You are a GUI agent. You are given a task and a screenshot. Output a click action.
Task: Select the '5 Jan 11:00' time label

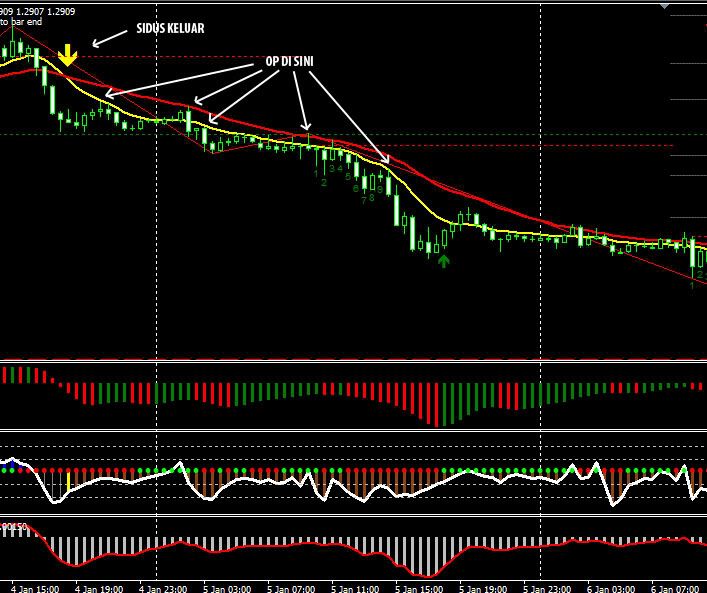[355, 588]
